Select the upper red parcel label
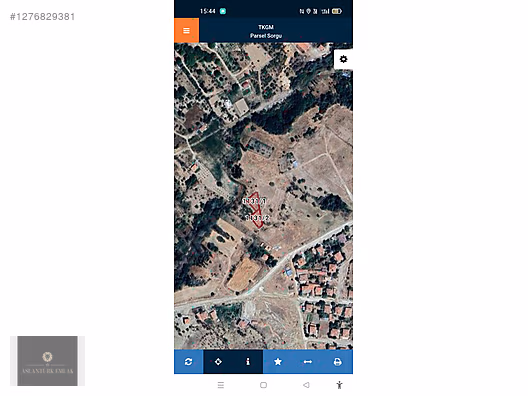 click(254, 201)
